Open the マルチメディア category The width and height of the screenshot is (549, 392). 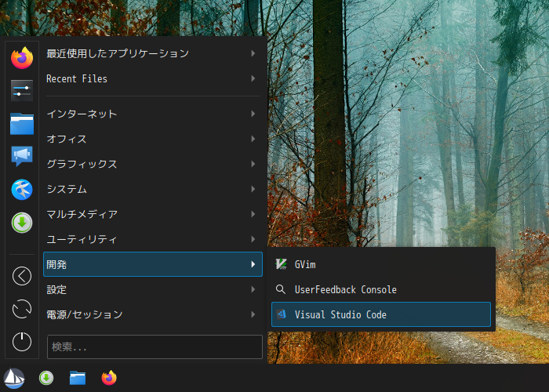point(153,214)
